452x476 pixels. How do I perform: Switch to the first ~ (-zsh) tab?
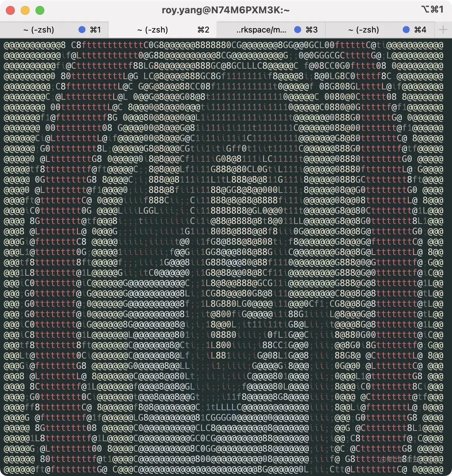[x=54, y=30]
